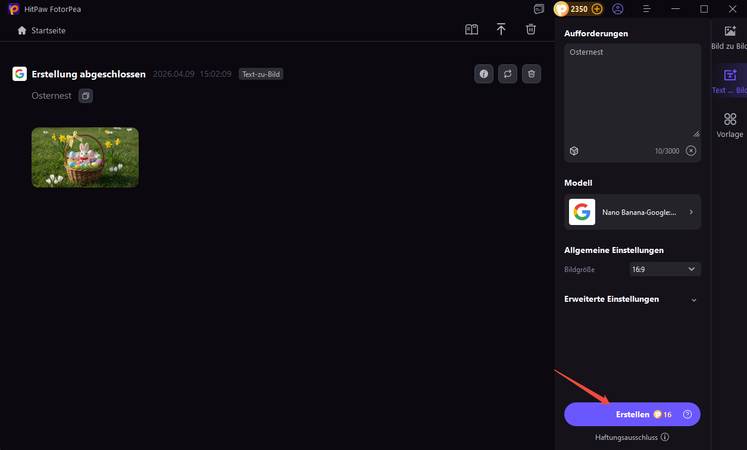Clear the prompt using the X icon
Viewport: 747px width, 450px height.
pyautogui.click(x=691, y=150)
